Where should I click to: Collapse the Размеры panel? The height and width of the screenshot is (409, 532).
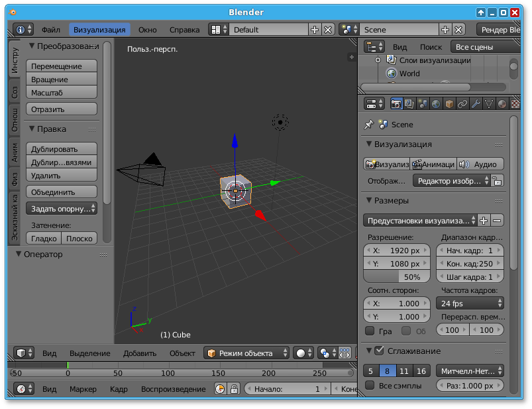tap(369, 200)
